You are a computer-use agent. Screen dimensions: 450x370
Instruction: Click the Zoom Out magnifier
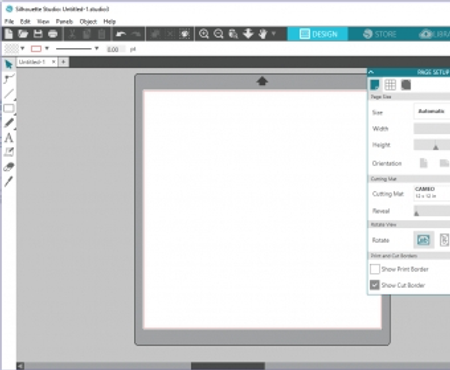(219, 34)
